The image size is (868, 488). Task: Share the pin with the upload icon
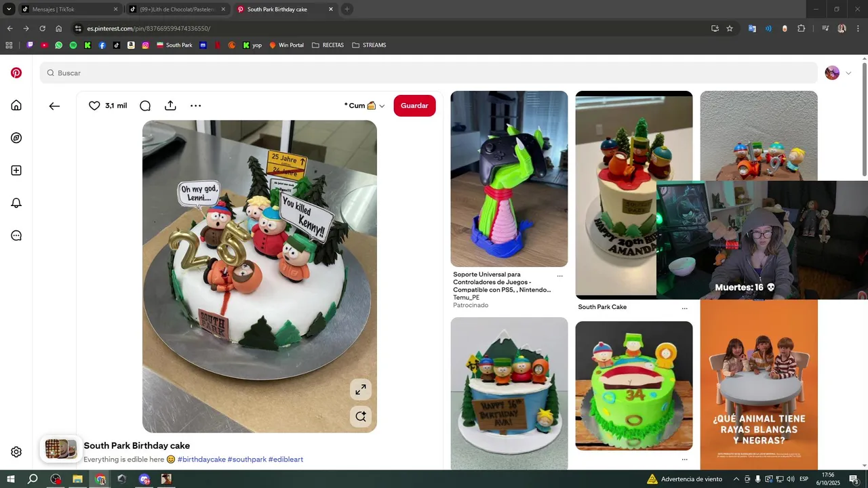[x=170, y=106]
